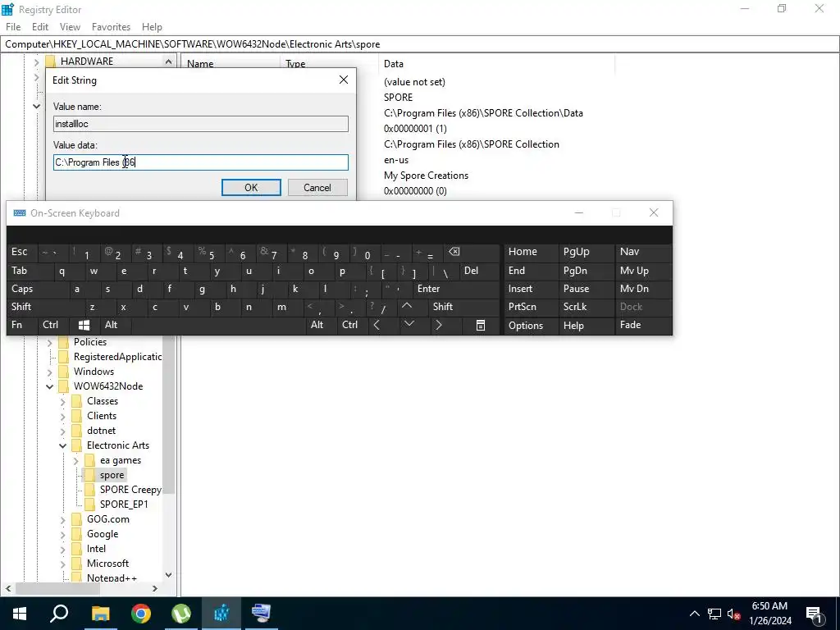This screenshot has width=840, height=630.
Task: Click the muted volume tray icon
Action: click(734, 614)
